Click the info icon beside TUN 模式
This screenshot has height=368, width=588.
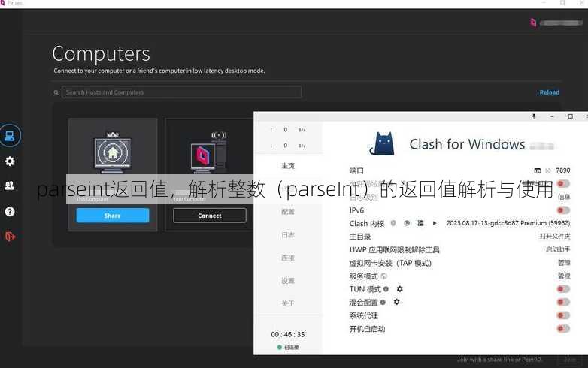386,289
